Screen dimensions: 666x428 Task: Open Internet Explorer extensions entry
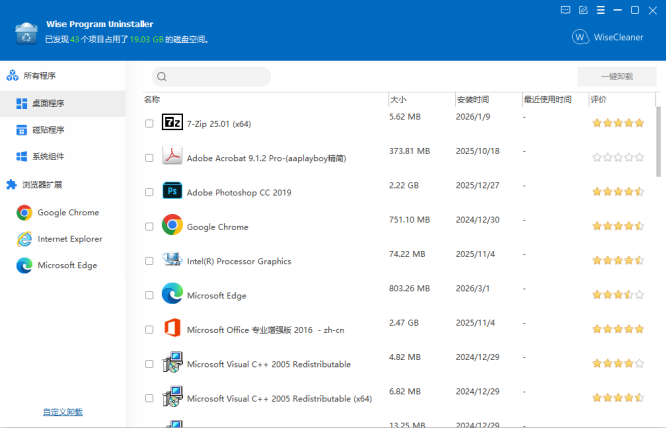coord(63,239)
